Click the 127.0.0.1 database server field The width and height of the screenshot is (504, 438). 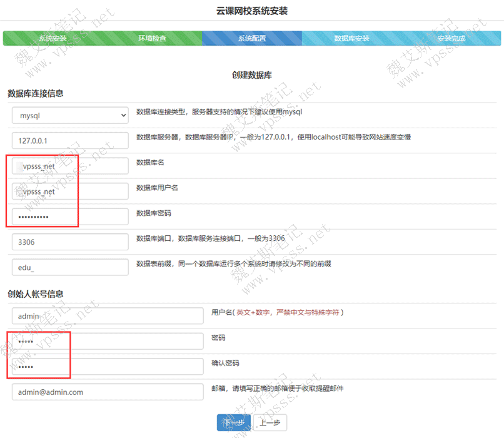point(70,141)
